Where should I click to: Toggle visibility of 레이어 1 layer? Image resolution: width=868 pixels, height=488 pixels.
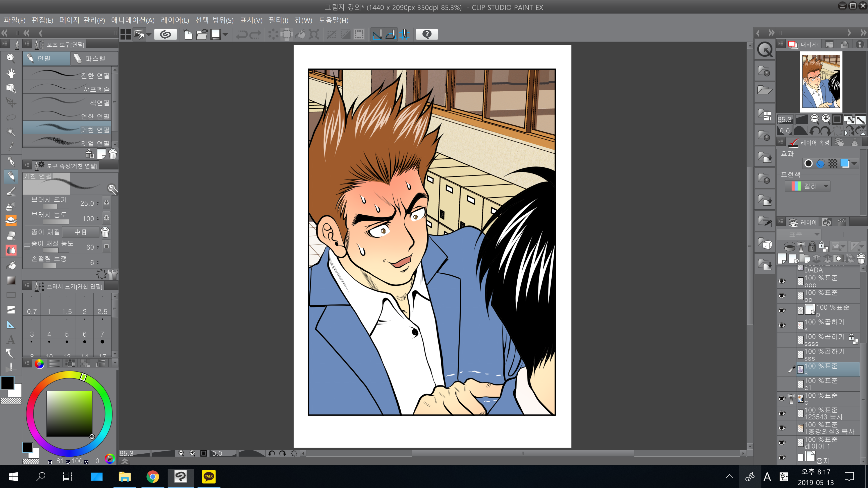[782, 443]
